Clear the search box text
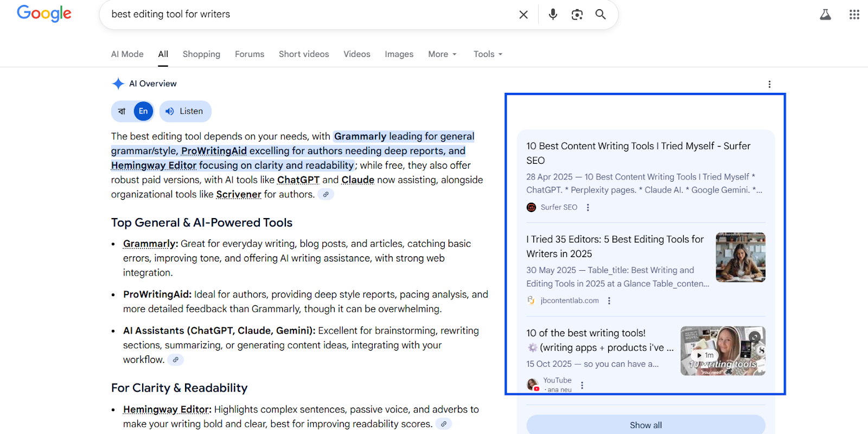868x434 pixels. [x=523, y=15]
